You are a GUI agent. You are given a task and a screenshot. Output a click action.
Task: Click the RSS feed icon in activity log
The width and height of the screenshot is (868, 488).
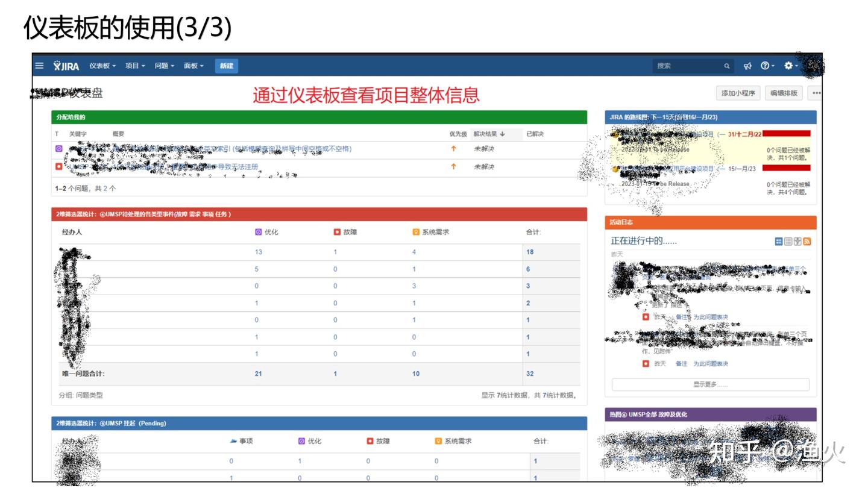pyautogui.click(x=807, y=242)
